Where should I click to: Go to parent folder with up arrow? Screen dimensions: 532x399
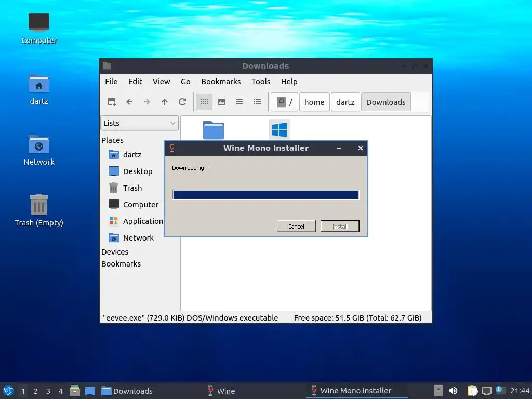(165, 102)
